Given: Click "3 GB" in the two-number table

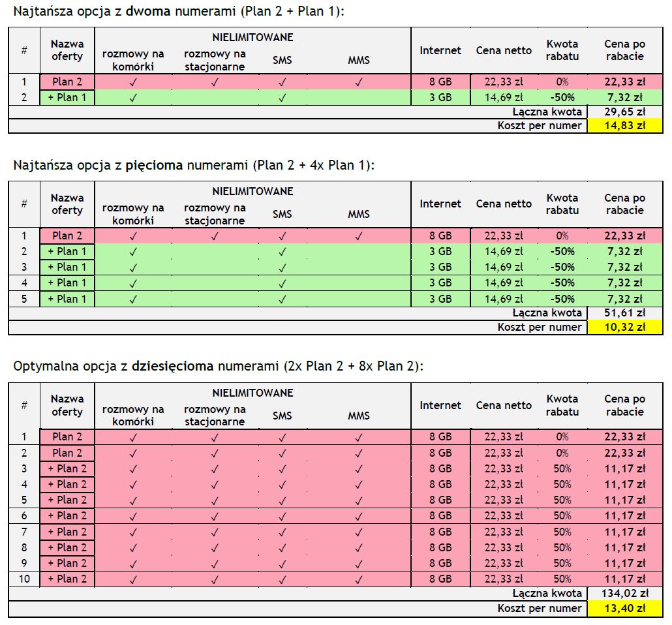Looking at the screenshot, I should click(440, 97).
